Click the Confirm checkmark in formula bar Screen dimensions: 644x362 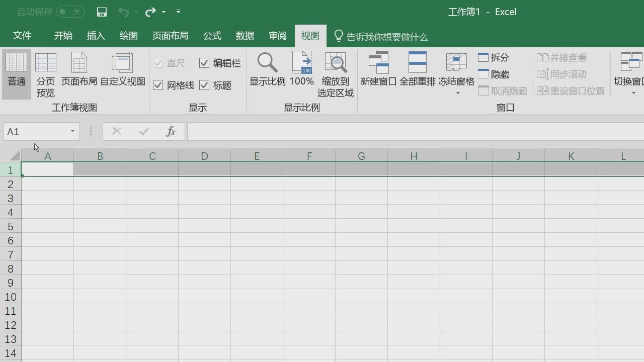[x=144, y=131]
